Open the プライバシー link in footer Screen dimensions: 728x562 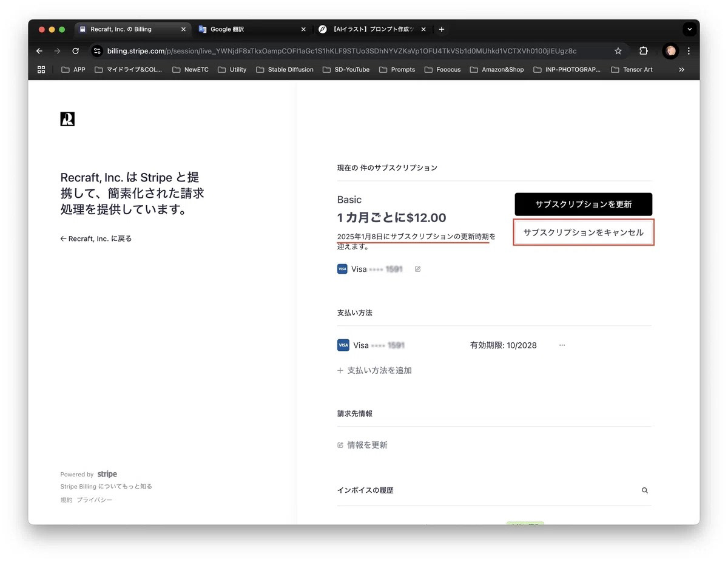[94, 499]
